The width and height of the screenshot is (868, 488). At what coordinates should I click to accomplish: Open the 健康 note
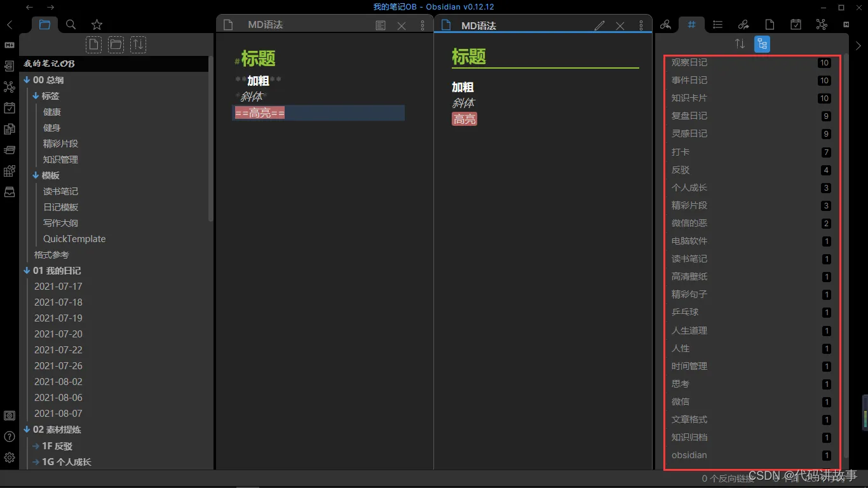pyautogui.click(x=52, y=112)
